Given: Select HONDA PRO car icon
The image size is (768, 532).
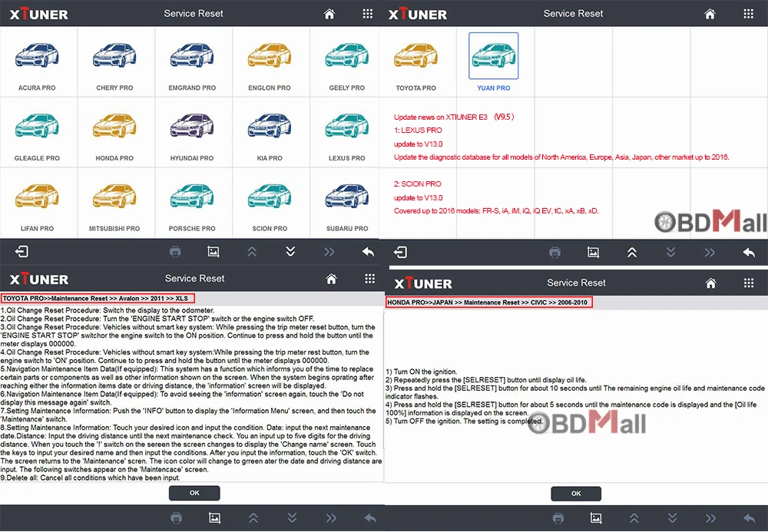Looking at the screenshot, I should (114, 126).
